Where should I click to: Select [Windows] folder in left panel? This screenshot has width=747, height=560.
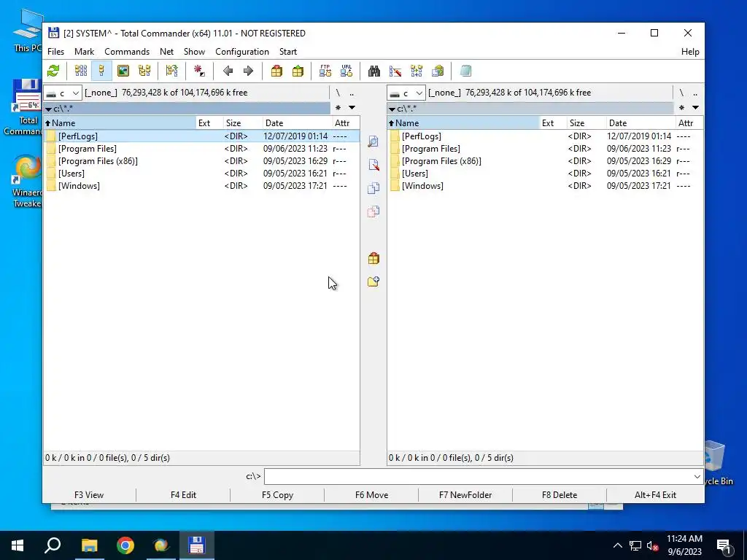tap(201, 186)
